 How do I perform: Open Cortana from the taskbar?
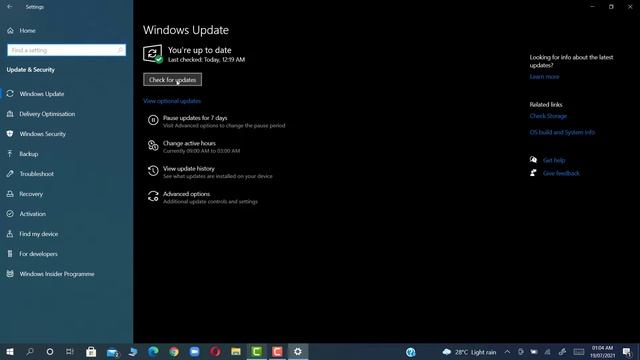coord(50,351)
